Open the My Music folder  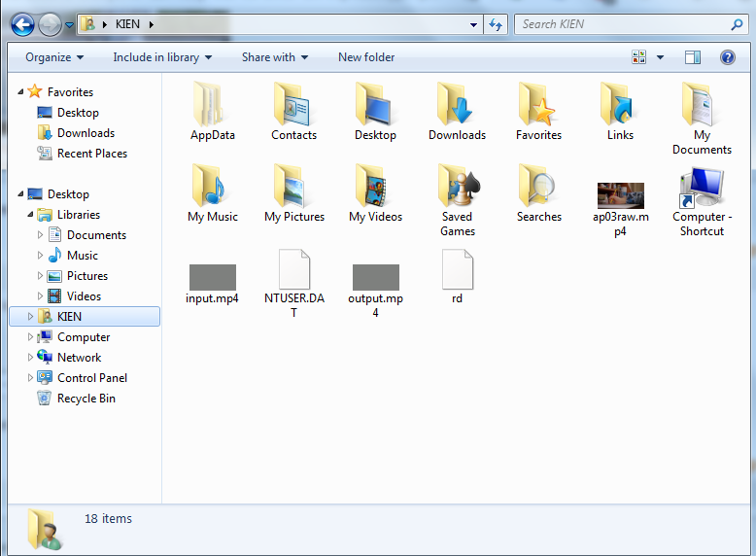coord(212,192)
